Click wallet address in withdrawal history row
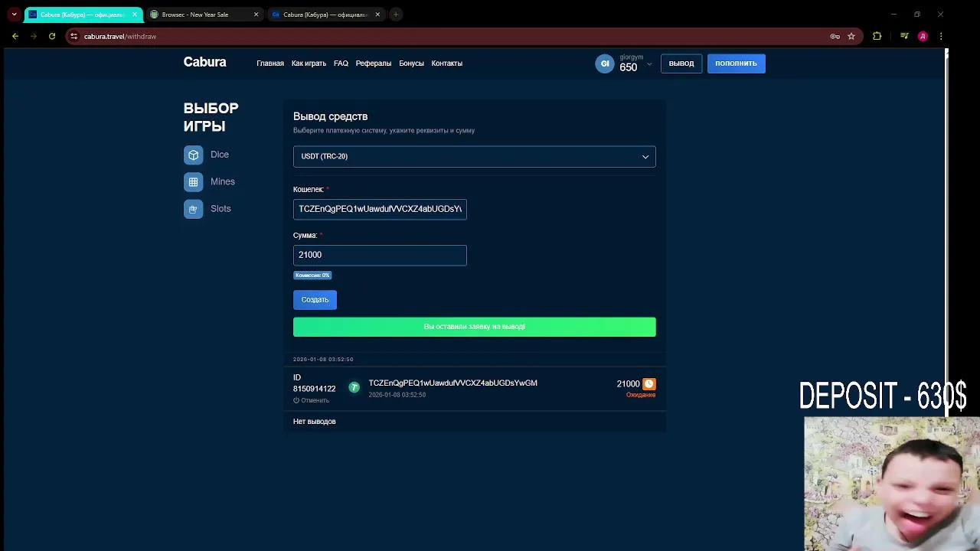The image size is (980, 551). point(452,383)
